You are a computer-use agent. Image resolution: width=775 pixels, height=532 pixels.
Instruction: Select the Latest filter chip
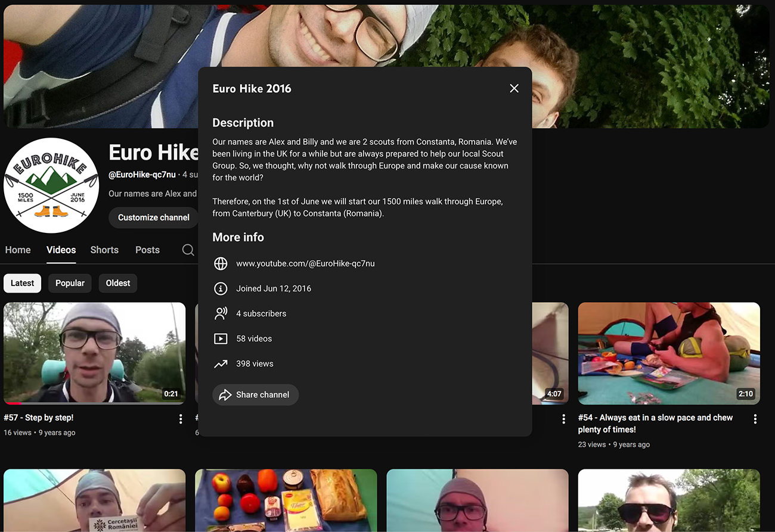[22, 283]
